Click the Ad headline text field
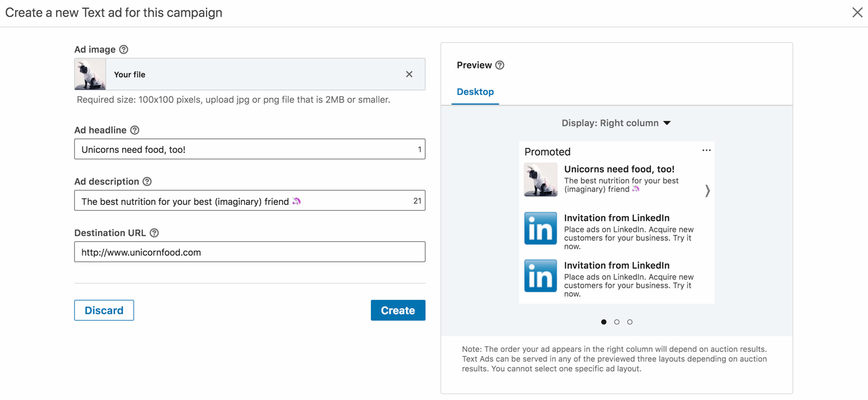The width and height of the screenshot is (868, 400). (243, 149)
